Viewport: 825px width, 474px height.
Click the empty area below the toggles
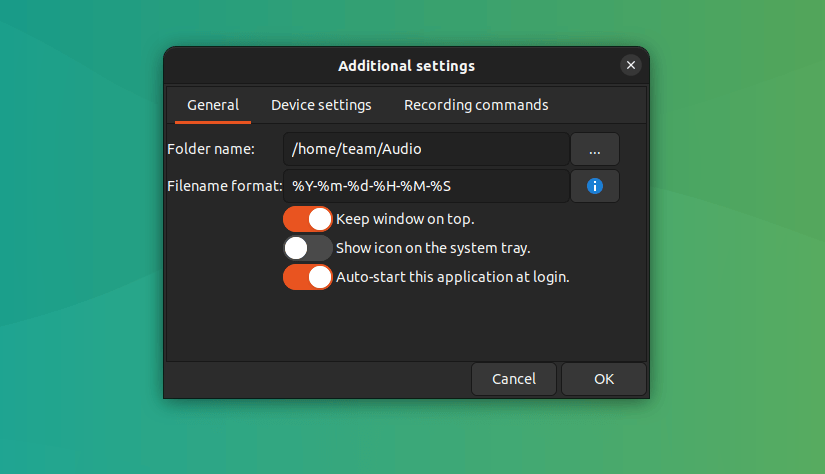coord(406,325)
